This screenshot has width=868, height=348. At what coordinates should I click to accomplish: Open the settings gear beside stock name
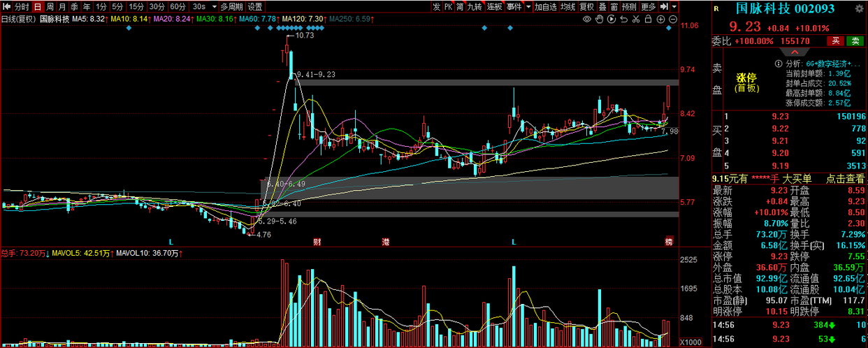tap(860, 8)
